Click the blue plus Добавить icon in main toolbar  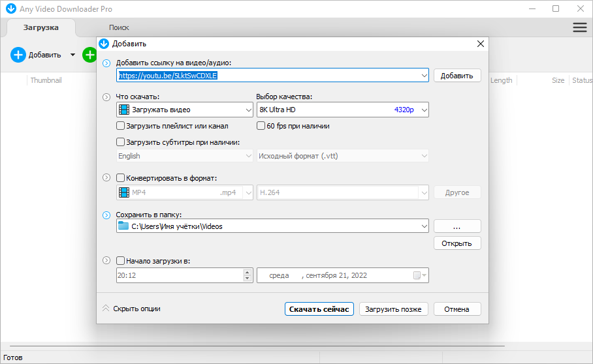pos(18,55)
